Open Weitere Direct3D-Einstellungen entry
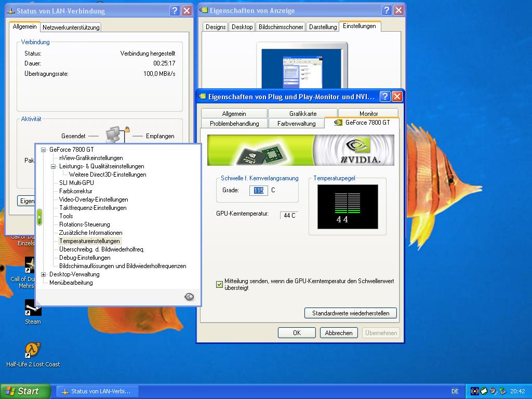Image resolution: width=532 pixels, height=399 pixels. [108, 175]
